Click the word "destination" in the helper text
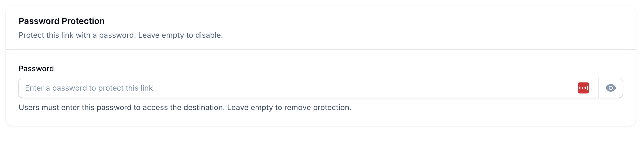 204,108
